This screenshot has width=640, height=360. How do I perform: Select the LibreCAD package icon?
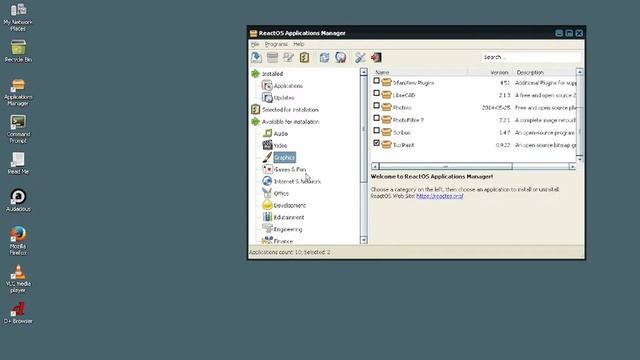tap(386, 95)
